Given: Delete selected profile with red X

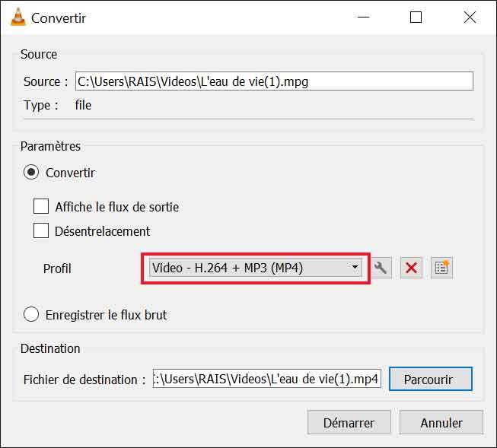Looking at the screenshot, I should (x=411, y=268).
